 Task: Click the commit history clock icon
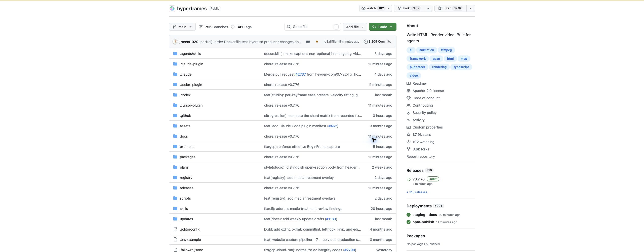(x=366, y=42)
